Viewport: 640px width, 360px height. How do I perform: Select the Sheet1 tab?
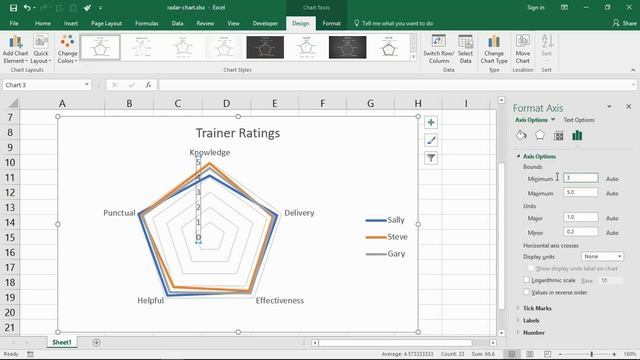tap(62, 342)
